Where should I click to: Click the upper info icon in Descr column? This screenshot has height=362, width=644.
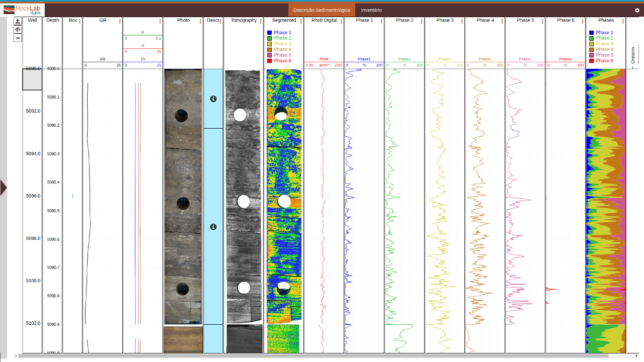tap(213, 99)
